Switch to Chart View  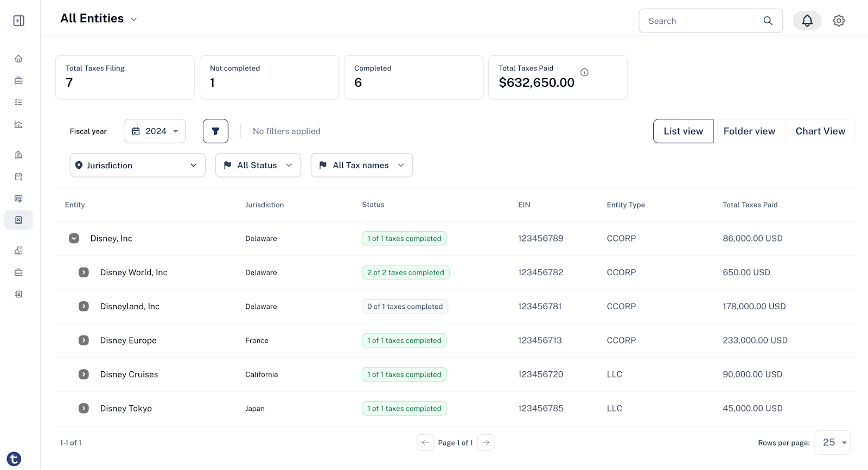(x=820, y=131)
